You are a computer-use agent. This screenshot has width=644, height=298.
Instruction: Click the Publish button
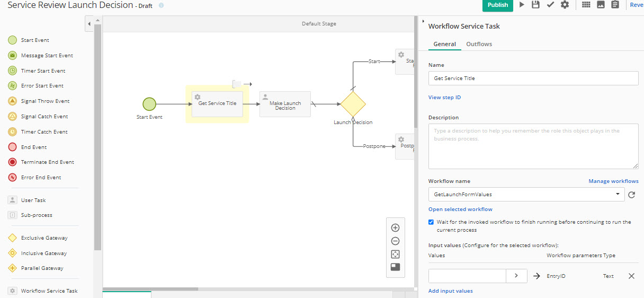497,5
